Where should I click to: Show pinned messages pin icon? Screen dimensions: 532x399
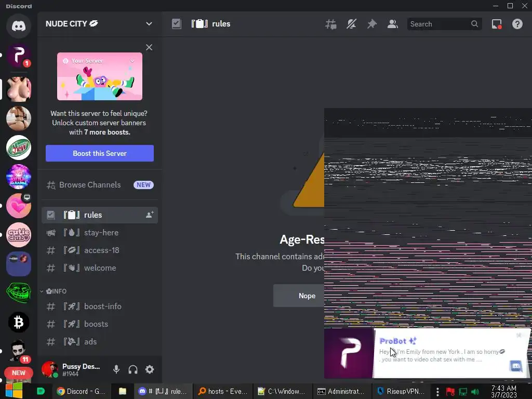point(372,24)
